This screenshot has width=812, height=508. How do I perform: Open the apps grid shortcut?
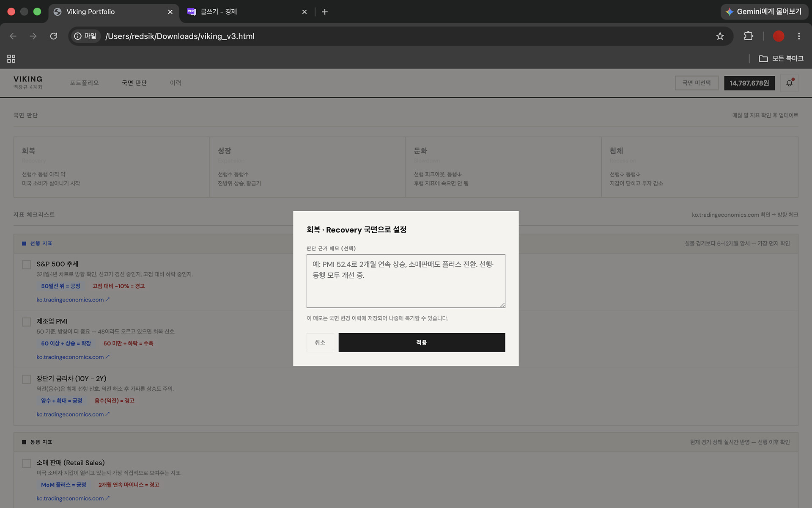coord(11,58)
